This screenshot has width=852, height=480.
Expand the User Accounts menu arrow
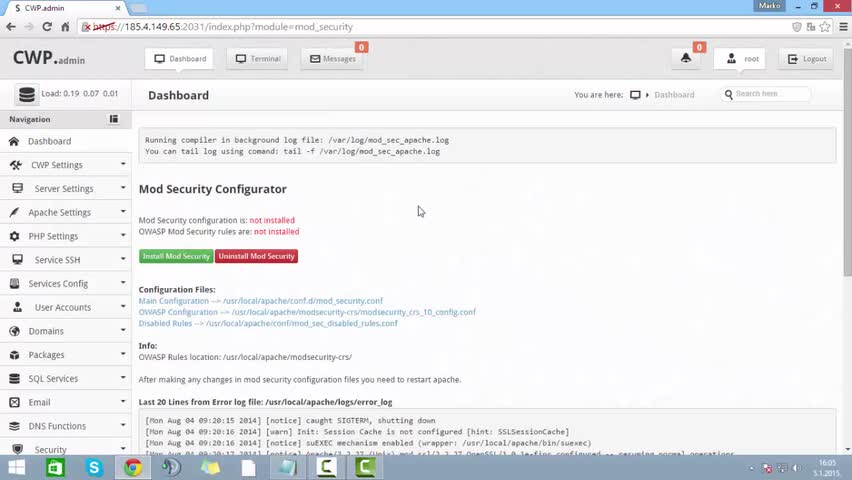(123, 307)
